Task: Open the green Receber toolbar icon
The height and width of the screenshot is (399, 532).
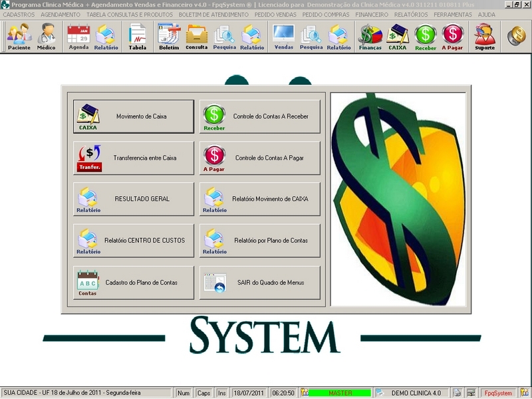Action: click(x=426, y=37)
